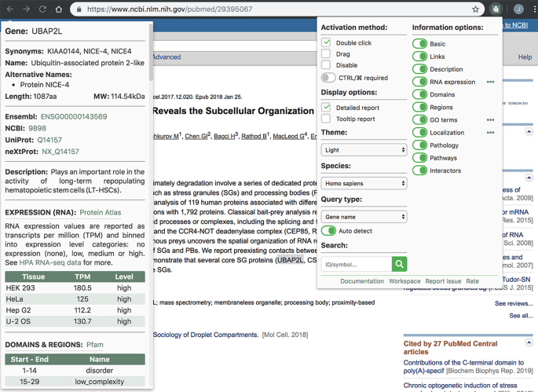Check the Disable activation option
Viewport: 538px width, 392px height.
click(326, 64)
